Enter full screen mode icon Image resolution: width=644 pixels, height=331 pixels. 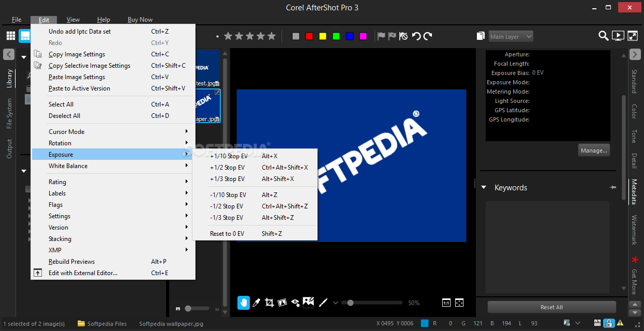(x=633, y=36)
